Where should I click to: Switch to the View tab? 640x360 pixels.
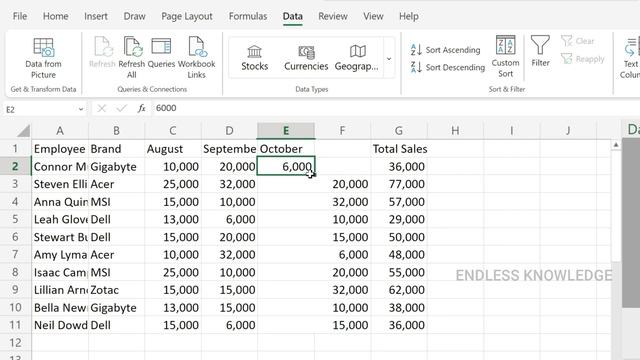coord(373,16)
